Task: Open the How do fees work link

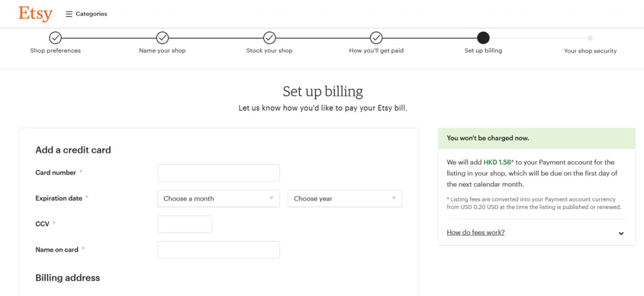Action: [475, 233]
